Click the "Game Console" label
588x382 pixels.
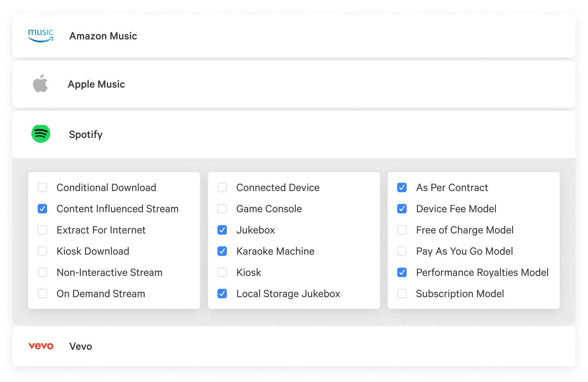click(269, 209)
